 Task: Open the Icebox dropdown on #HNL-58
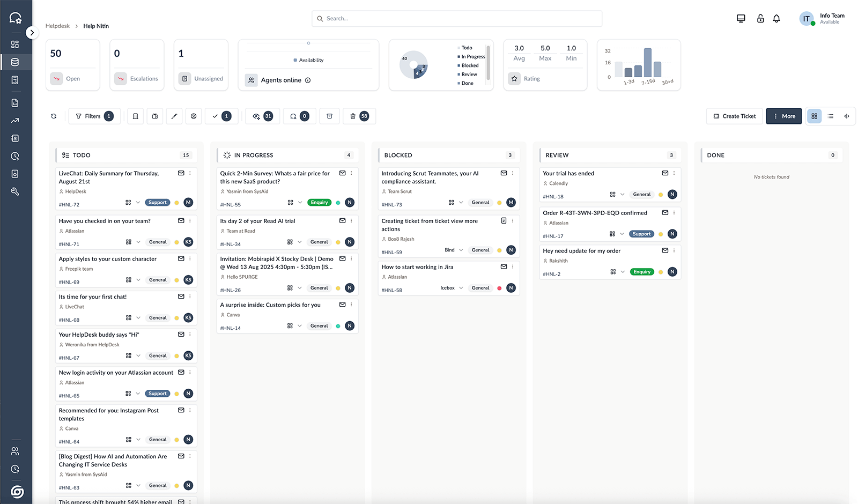pos(452,288)
